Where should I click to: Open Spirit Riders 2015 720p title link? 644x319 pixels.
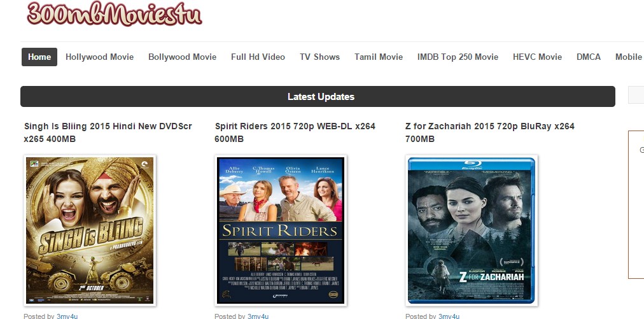point(295,132)
